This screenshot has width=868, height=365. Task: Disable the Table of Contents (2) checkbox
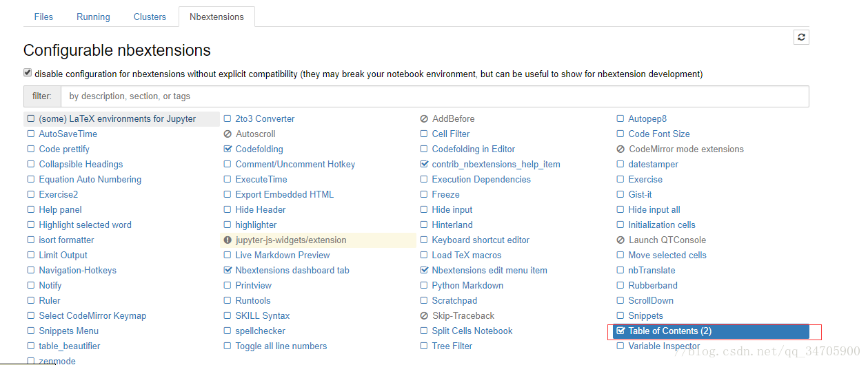point(620,331)
